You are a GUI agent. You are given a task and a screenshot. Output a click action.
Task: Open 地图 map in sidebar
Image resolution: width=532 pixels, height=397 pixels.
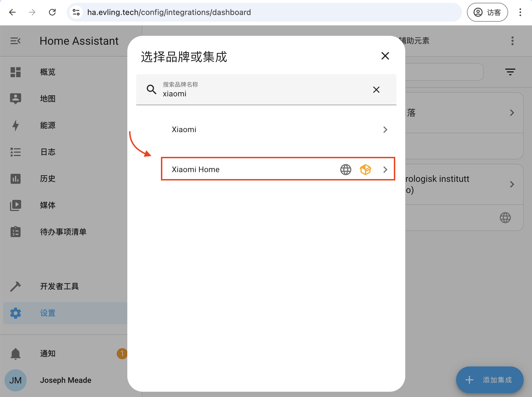[x=65, y=99]
